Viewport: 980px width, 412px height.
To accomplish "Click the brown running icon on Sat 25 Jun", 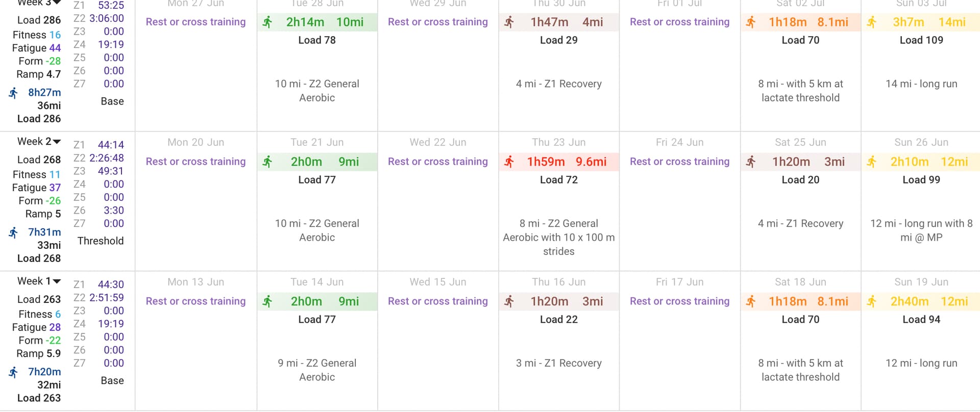I will (751, 162).
